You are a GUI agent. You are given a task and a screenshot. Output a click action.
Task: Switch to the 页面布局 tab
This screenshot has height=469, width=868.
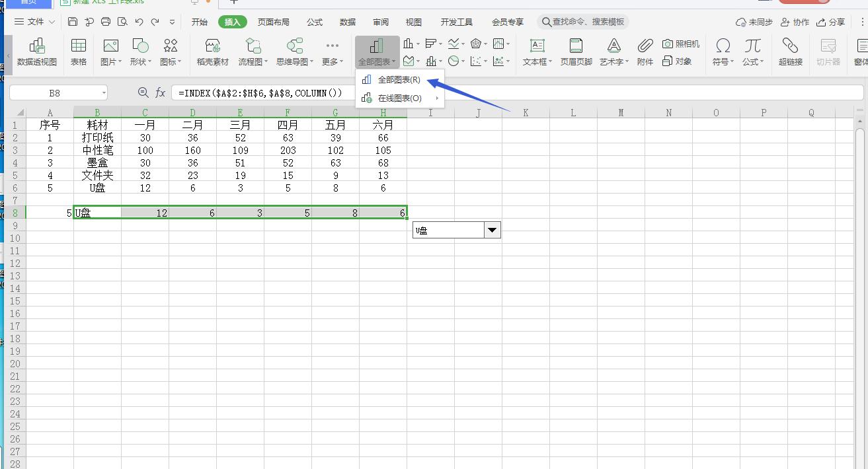(274, 22)
